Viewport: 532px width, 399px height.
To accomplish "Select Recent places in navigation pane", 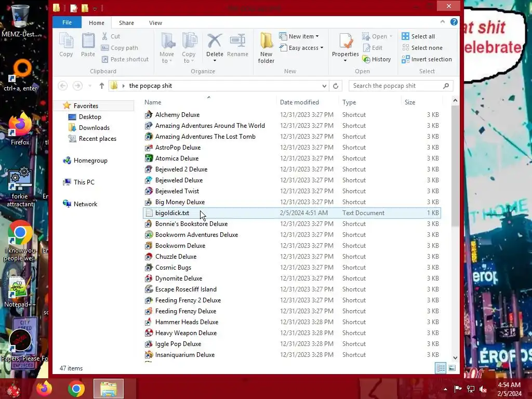I will [97, 138].
